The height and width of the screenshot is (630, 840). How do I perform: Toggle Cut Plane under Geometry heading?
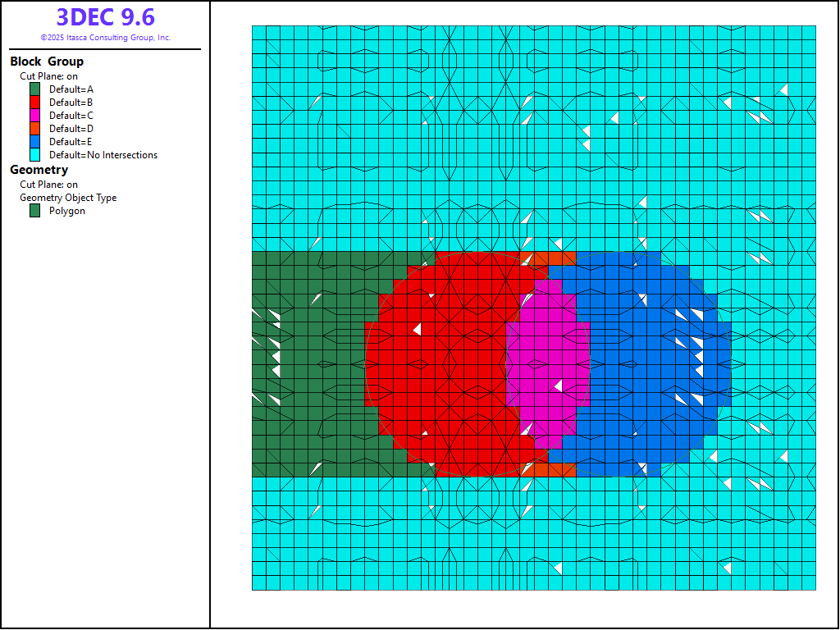tap(48, 185)
